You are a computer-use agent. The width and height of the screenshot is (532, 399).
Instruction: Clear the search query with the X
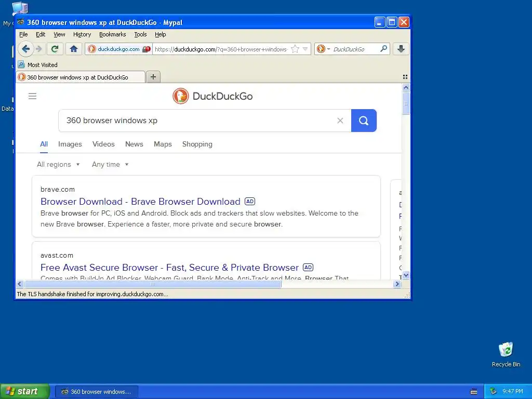point(340,121)
